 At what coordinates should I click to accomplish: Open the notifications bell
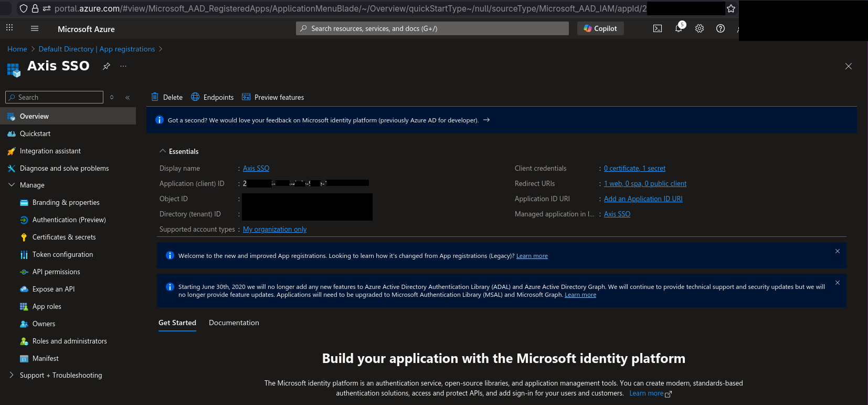(679, 28)
